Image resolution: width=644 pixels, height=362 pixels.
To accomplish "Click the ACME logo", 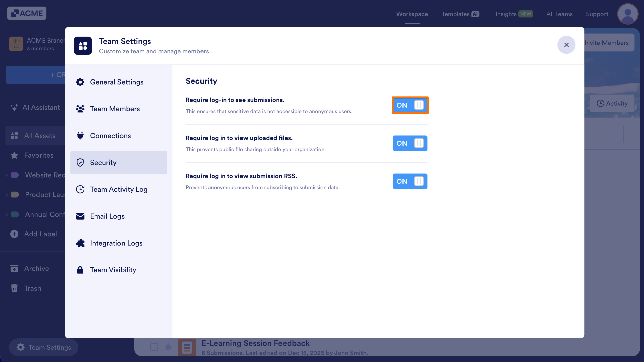I will 27,13.
